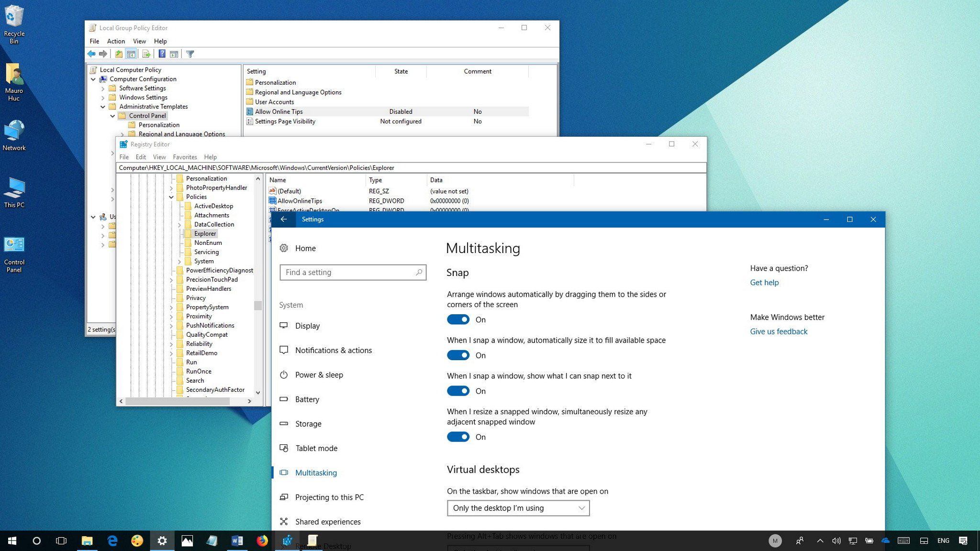Click the blue Back arrow in Group Policy Editor
The width and height of the screenshot is (980, 551).
(x=91, y=54)
